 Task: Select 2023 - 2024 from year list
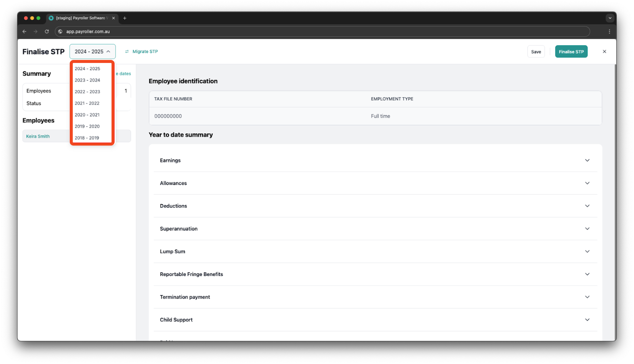88,80
